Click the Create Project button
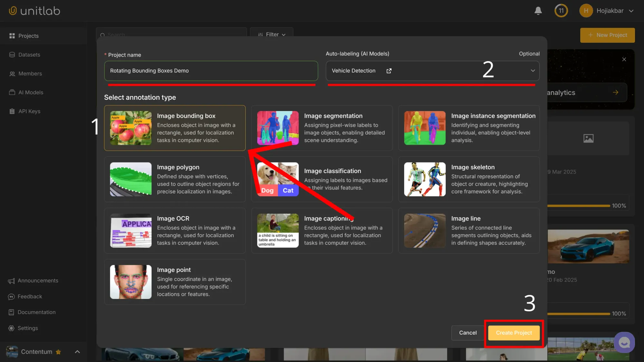 [x=514, y=333]
